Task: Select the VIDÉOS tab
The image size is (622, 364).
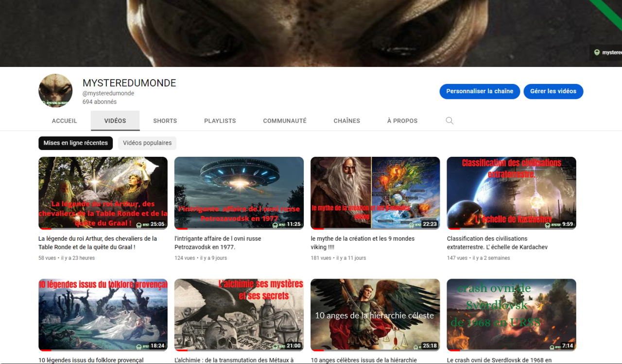Action: click(x=115, y=121)
